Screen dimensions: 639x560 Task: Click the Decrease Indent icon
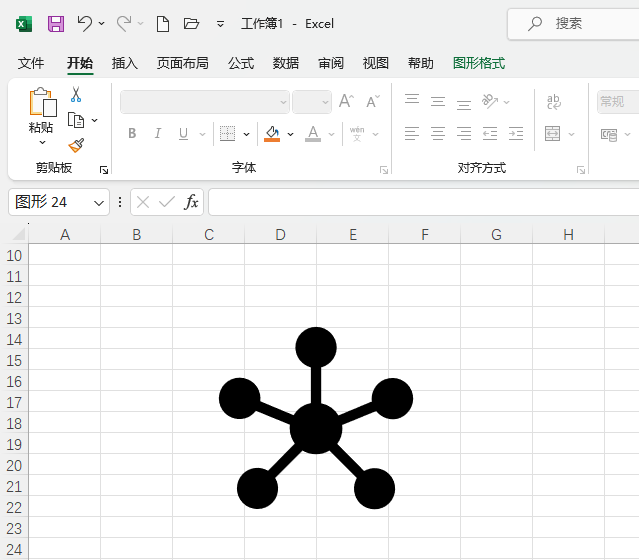[490, 134]
